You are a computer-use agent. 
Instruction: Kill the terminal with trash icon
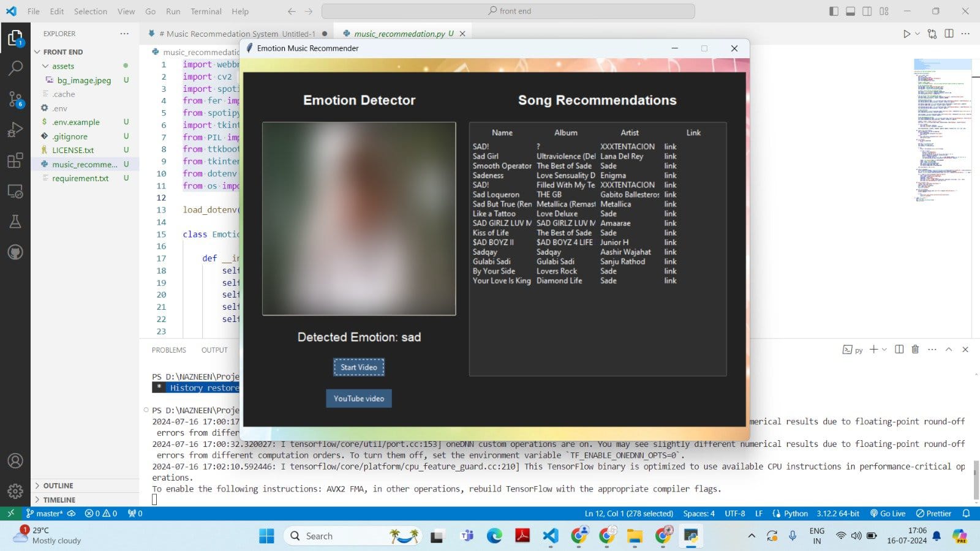(x=915, y=349)
